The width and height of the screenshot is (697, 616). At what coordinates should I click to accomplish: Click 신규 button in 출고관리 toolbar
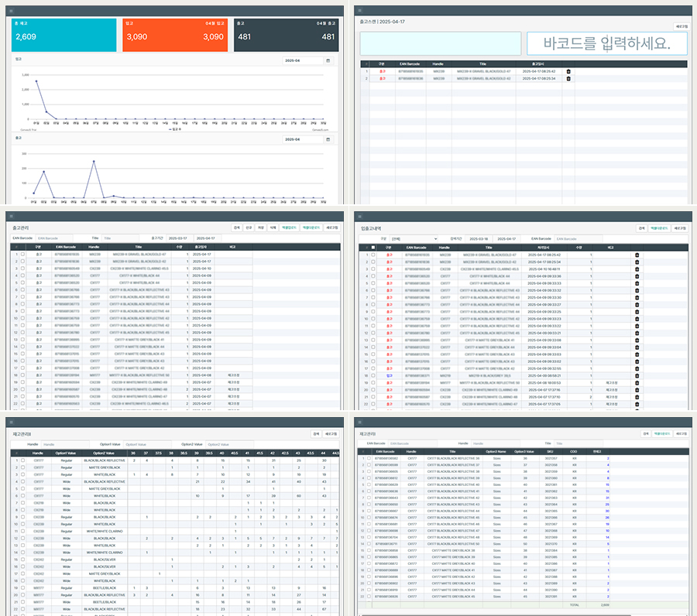pos(249,228)
